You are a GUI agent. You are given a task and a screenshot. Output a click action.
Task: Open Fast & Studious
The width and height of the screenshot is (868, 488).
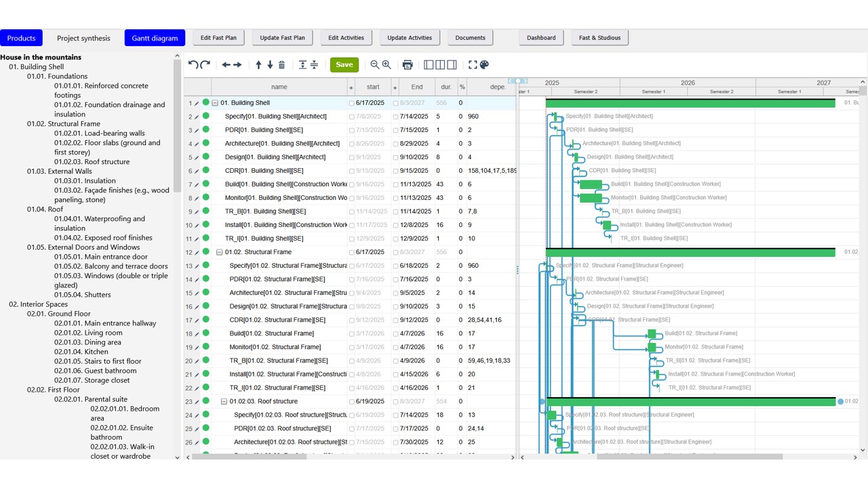coord(599,38)
